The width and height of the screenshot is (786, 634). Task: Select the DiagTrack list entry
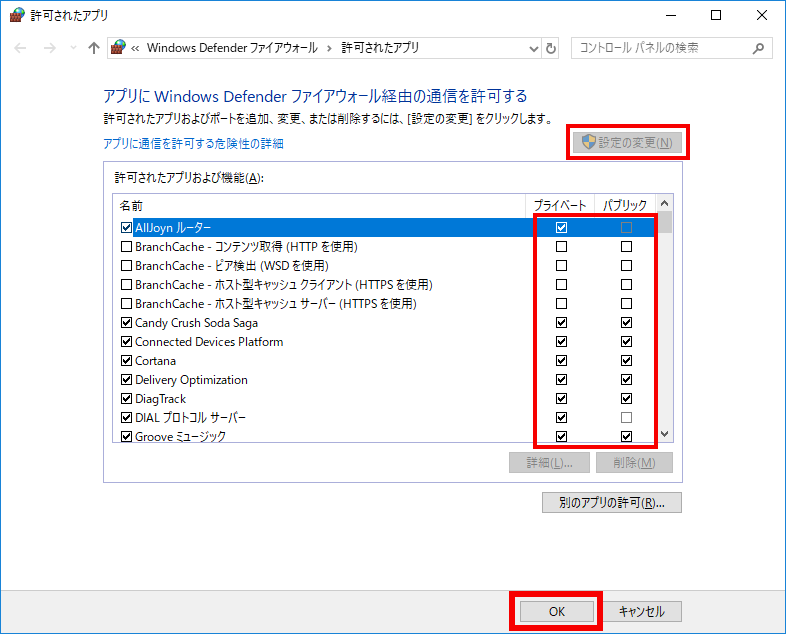coord(384,398)
